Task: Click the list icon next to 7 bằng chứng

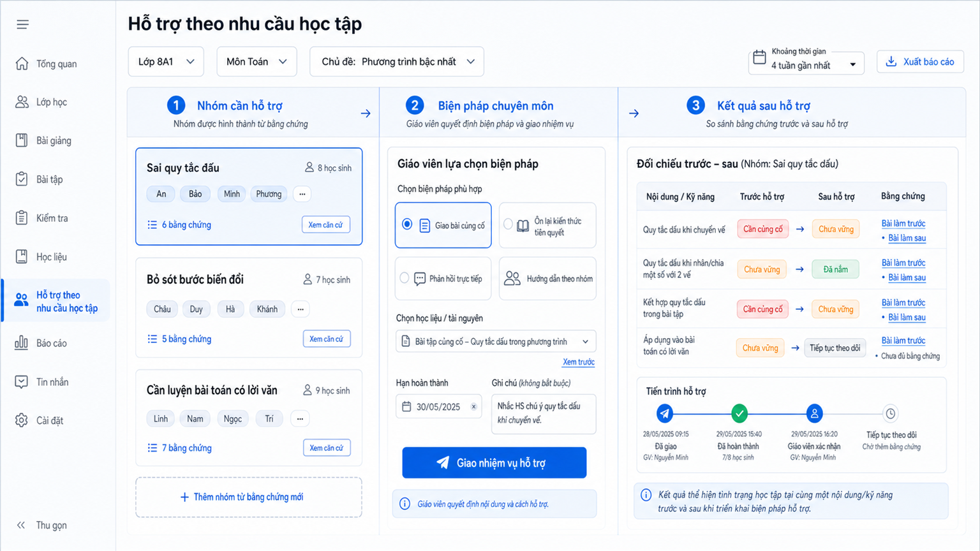Action: pyautogui.click(x=152, y=448)
